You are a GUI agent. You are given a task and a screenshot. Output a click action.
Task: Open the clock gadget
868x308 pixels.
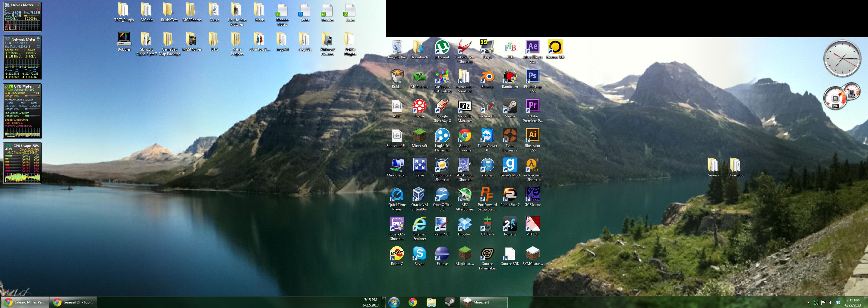[x=842, y=59]
